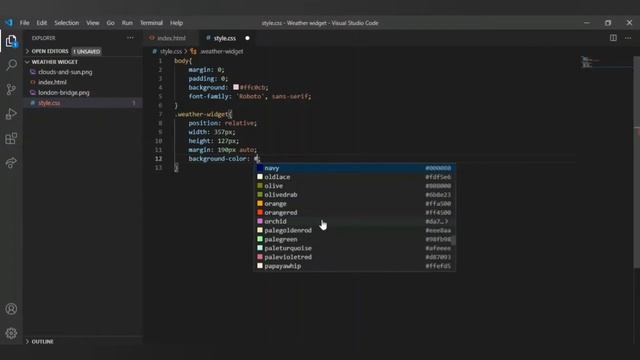The height and width of the screenshot is (360, 640).
Task: Open london-bridge.png in explorer
Action: click(64, 93)
